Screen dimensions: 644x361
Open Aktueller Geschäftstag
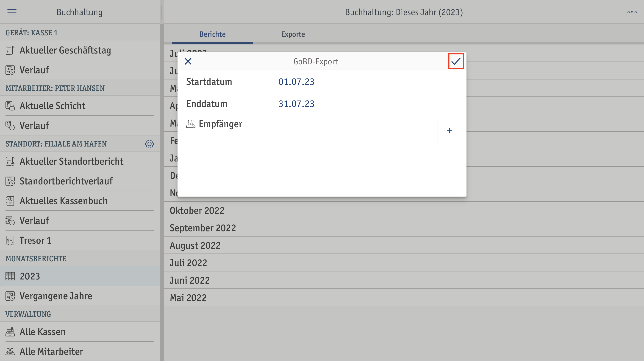(x=80, y=50)
